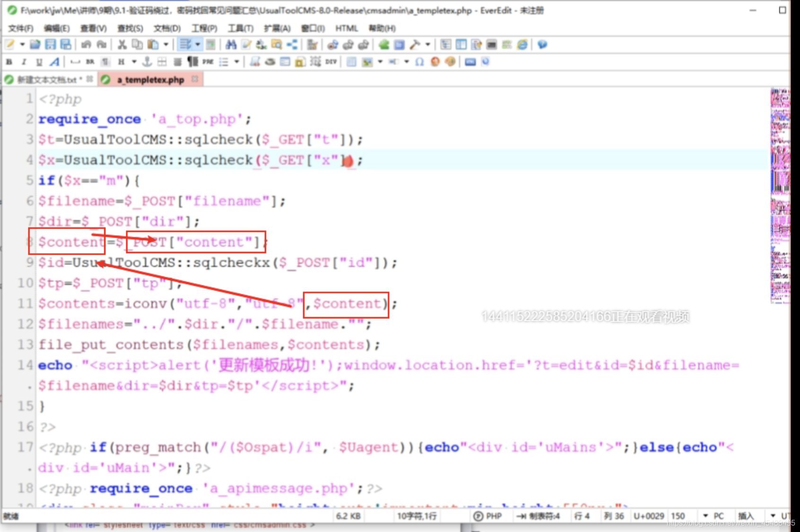This screenshot has height=532, width=800.
Task: Click the Anchor icon
Action: [x=147, y=61]
